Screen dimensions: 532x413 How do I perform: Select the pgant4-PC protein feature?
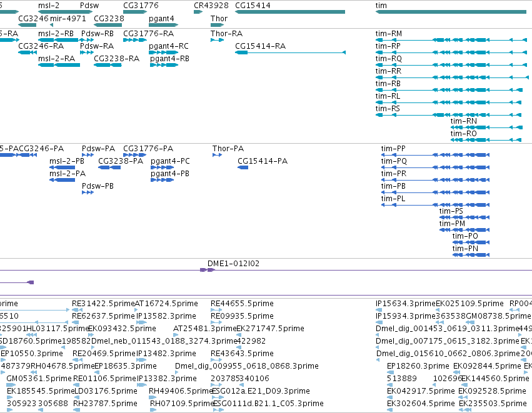coord(162,167)
